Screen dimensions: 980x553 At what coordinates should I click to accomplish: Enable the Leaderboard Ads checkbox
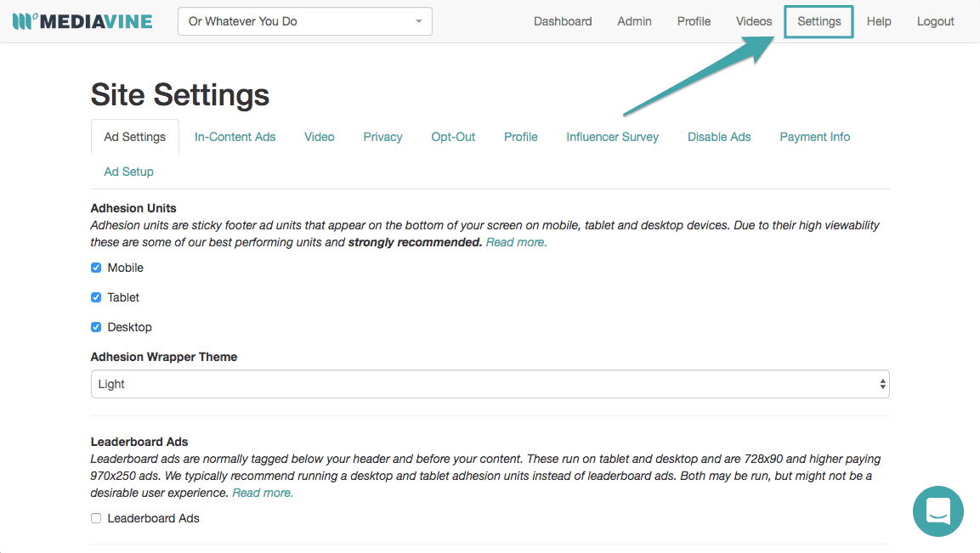tap(95, 517)
